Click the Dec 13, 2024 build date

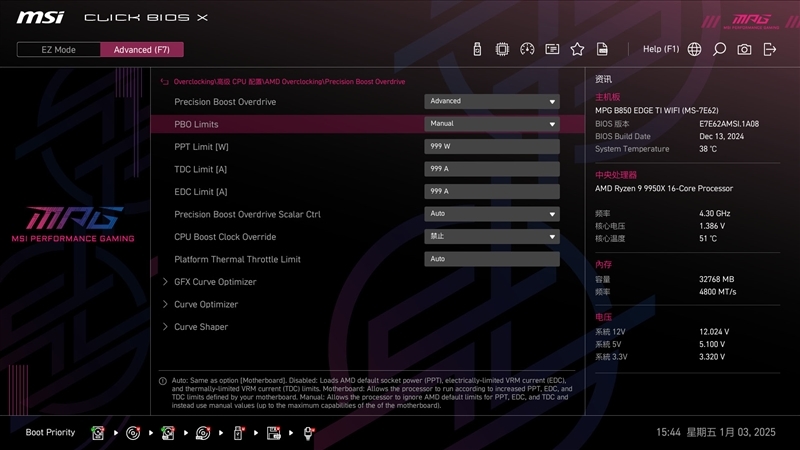[721, 136]
